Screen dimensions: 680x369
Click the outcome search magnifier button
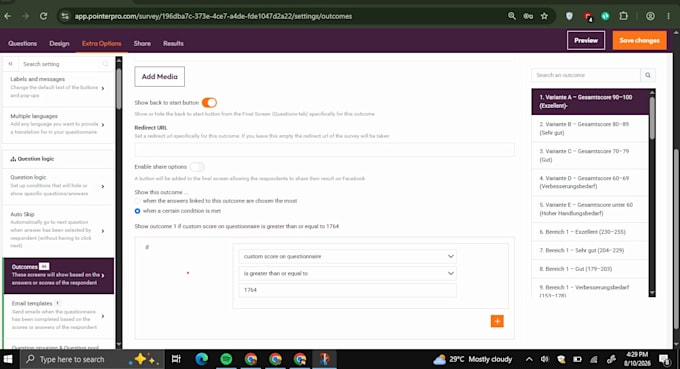point(648,75)
